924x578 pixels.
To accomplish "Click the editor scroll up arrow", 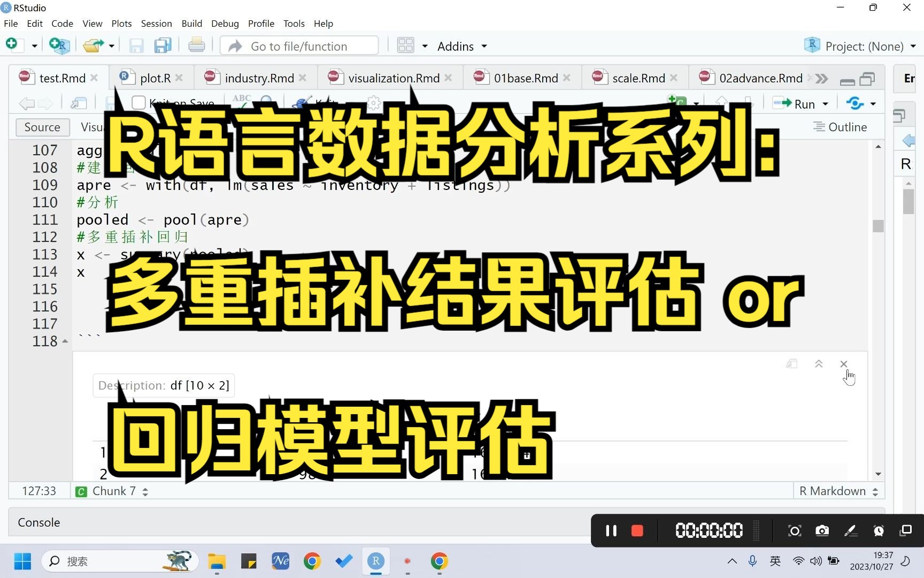I will (x=878, y=147).
